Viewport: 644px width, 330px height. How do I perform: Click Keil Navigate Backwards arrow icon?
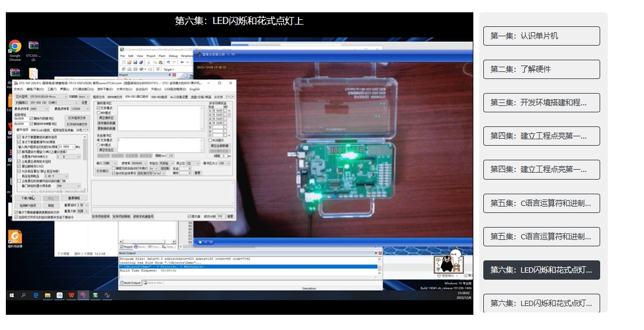[182, 63]
